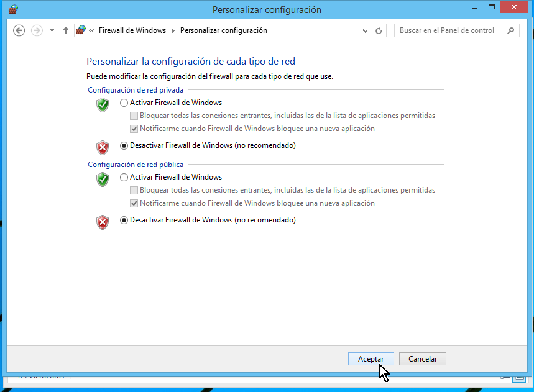This screenshot has height=392, width=534.
Task: Click the Personalizar la configuración de cada tipo de red title
Action: point(191,62)
